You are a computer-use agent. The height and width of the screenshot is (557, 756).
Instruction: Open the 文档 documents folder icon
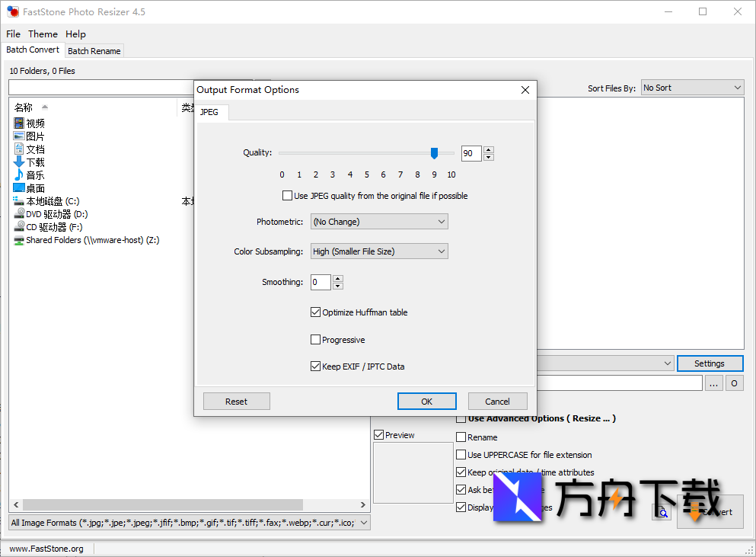point(19,149)
